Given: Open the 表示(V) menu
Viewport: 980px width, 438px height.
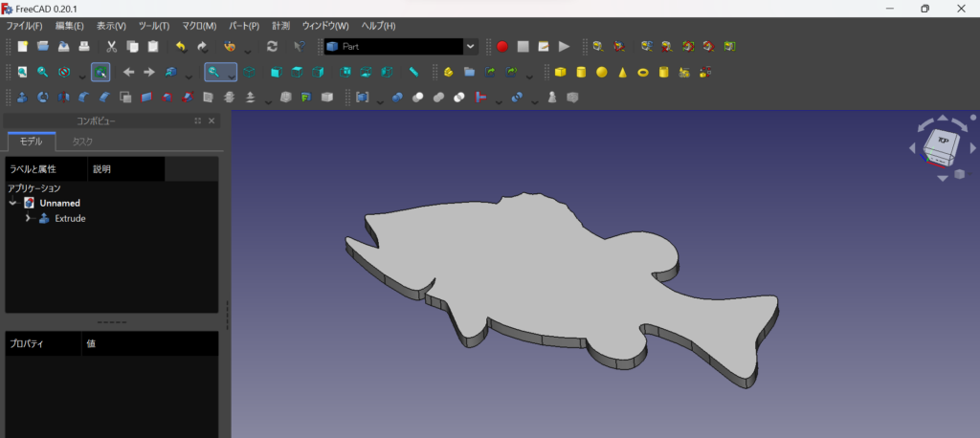Looking at the screenshot, I should (111, 26).
